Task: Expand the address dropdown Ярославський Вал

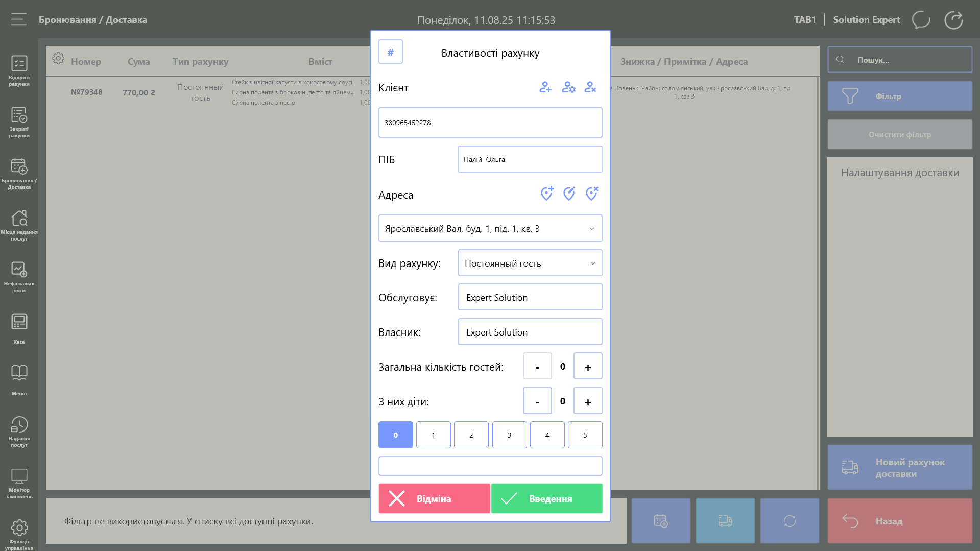Action: click(490, 228)
